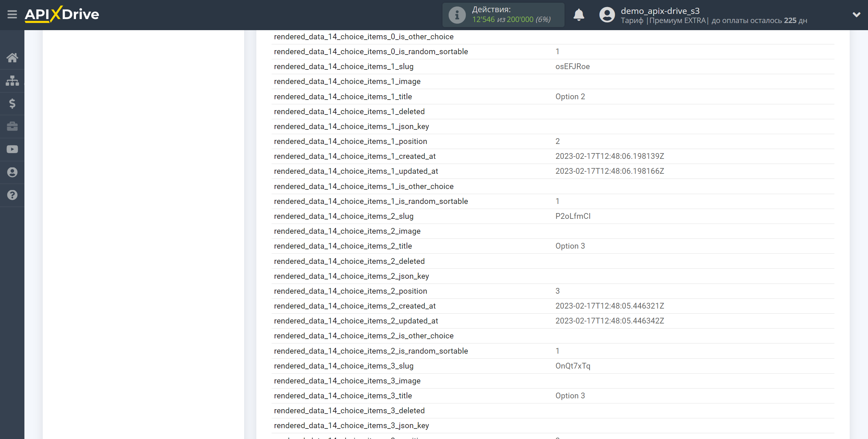Select row choice_items_3_json_key

pos(553,425)
